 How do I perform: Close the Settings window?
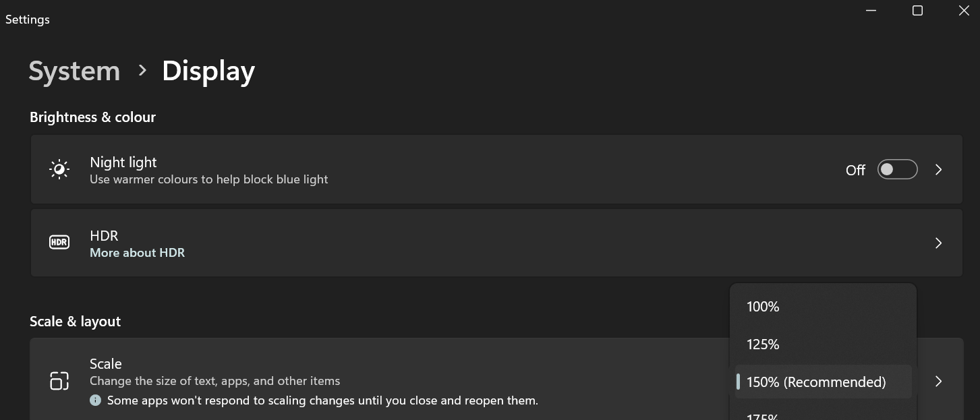tap(964, 11)
